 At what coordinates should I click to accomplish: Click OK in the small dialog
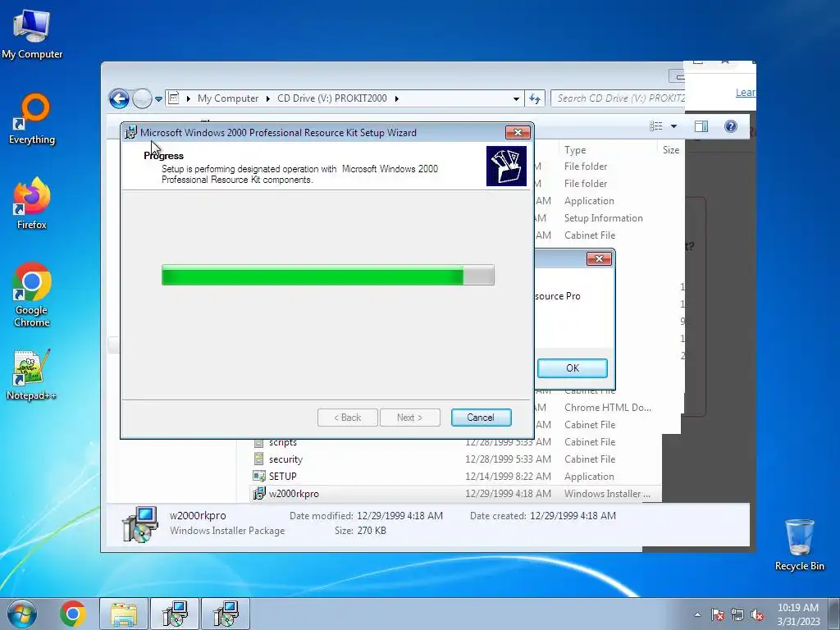pyautogui.click(x=572, y=368)
